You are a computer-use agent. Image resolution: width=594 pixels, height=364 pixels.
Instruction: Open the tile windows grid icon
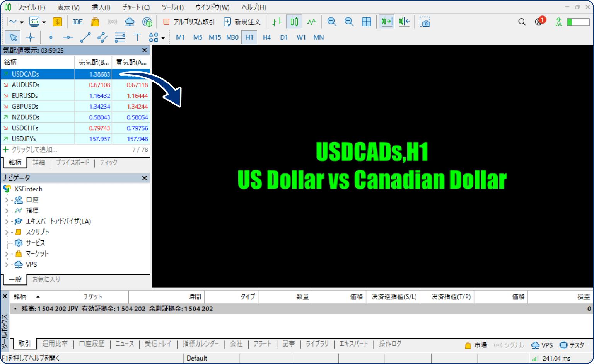click(366, 22)
